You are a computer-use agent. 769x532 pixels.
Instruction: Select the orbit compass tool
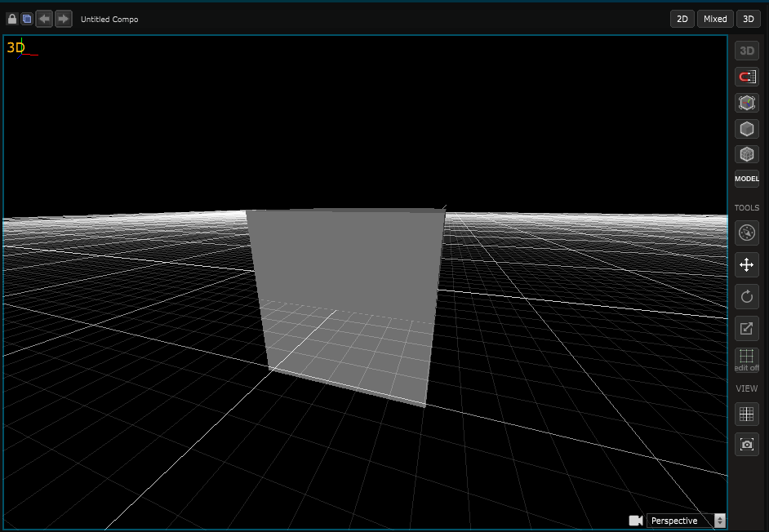(x=747, y=233)
